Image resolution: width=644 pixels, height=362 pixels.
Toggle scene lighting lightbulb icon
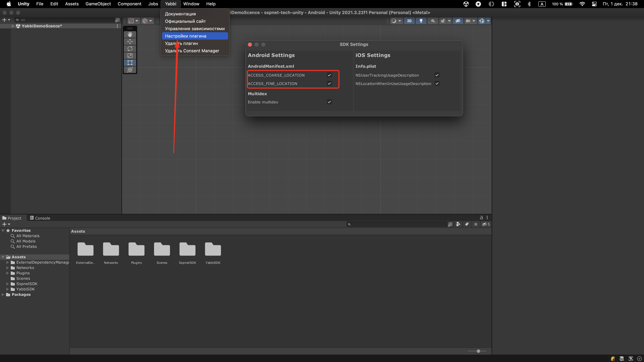pyautogui.click(x=421, y=21)
